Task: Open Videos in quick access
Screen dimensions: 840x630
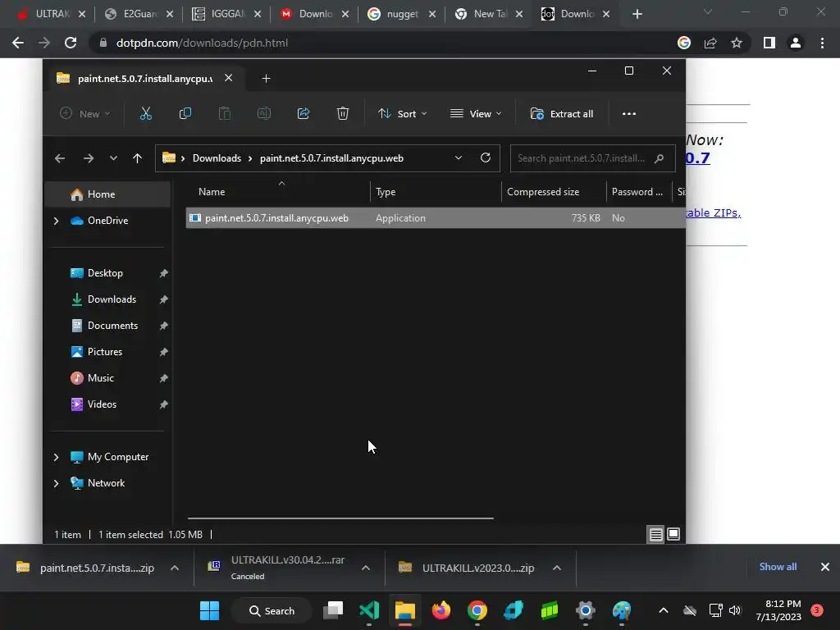Action: [102, 404]
